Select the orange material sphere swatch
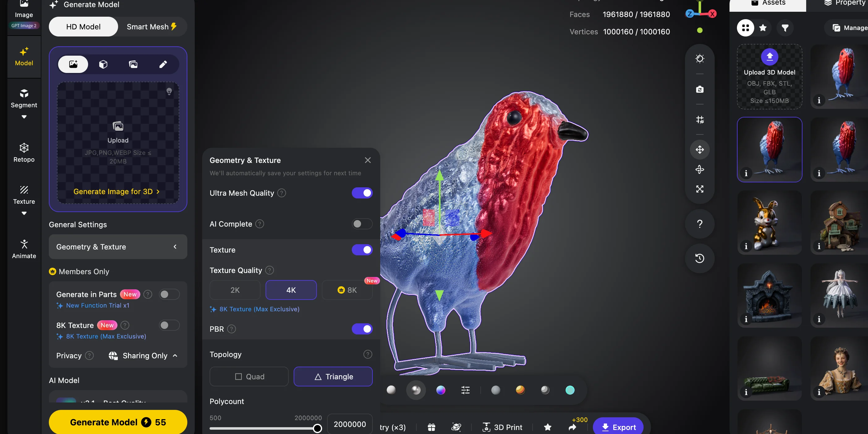Image resolution: width=868 pixels, height=434 pixels. [520, 390]
